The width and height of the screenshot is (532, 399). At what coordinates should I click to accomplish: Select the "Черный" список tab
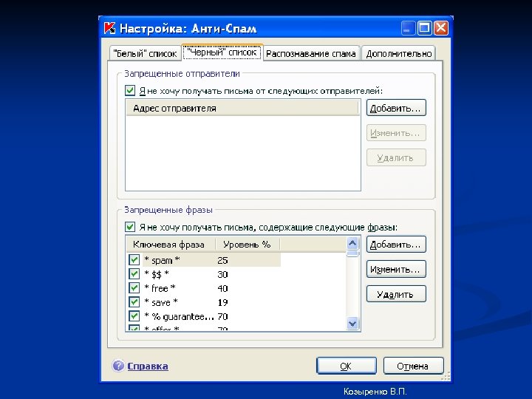pyautogui.click(x=222, y=52)
